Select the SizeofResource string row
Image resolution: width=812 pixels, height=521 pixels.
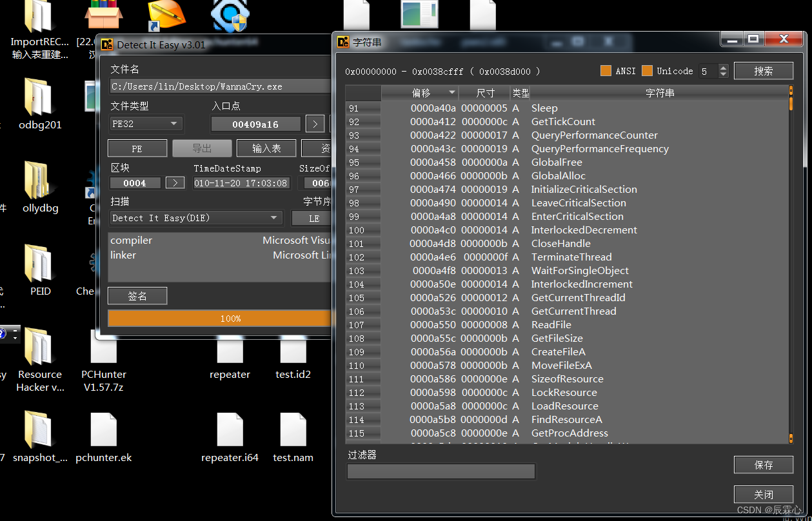pos(567,379)
